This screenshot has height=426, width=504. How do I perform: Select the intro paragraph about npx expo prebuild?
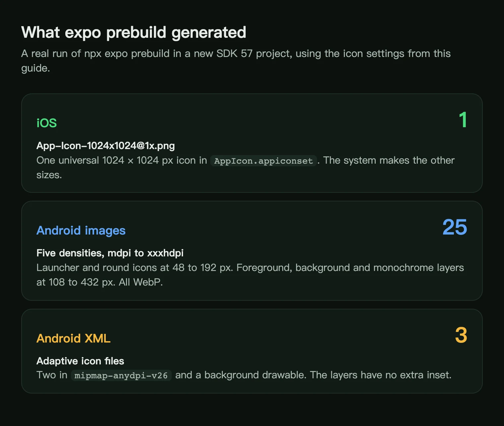(x=236, y=61)
